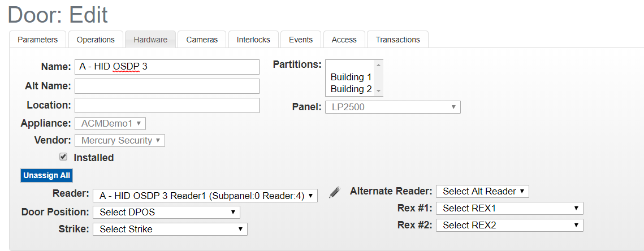Toggle the Installed checkbox

pos(63,157)
